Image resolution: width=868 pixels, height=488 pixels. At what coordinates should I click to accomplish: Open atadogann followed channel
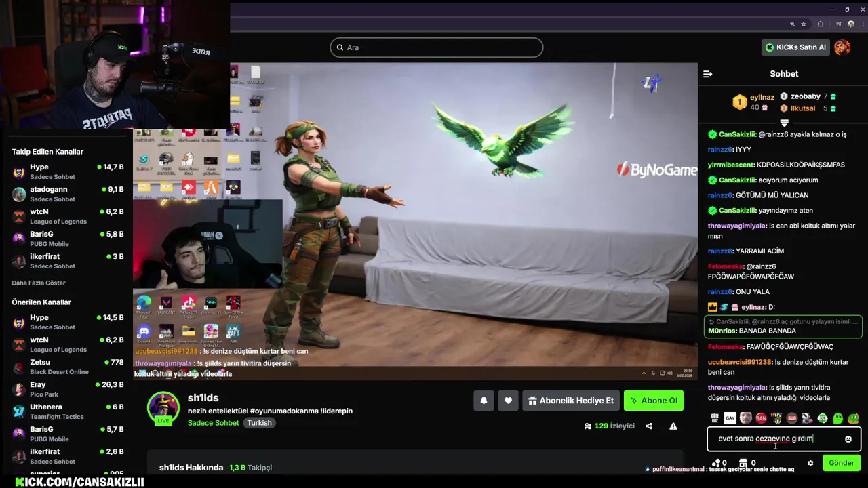[x=68, y=194]
